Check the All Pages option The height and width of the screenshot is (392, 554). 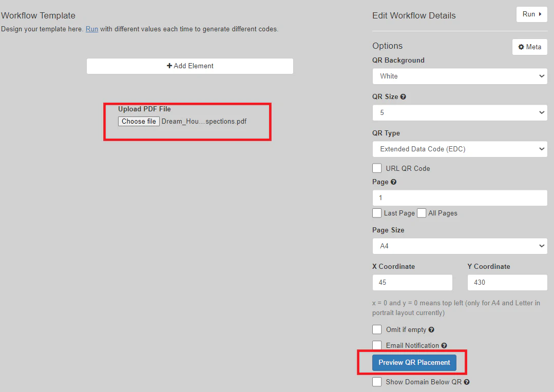click(x=422, y=213)
